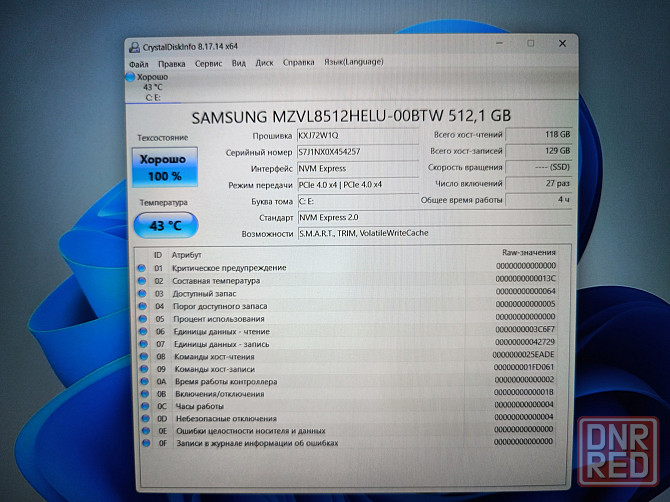Click the CrystalDiskInfo title bar app icon
Screen dimensions: 670x502
(x=134, y=47)
